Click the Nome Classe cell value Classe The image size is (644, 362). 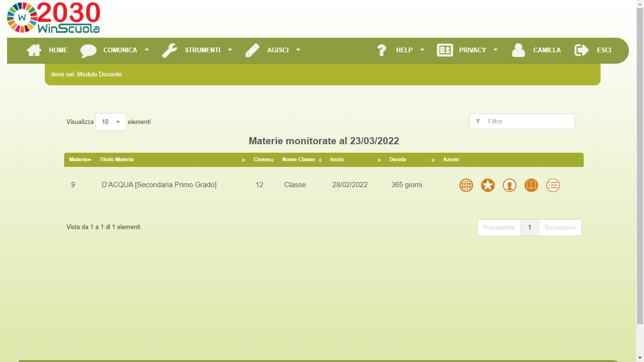tap(295, 185)
